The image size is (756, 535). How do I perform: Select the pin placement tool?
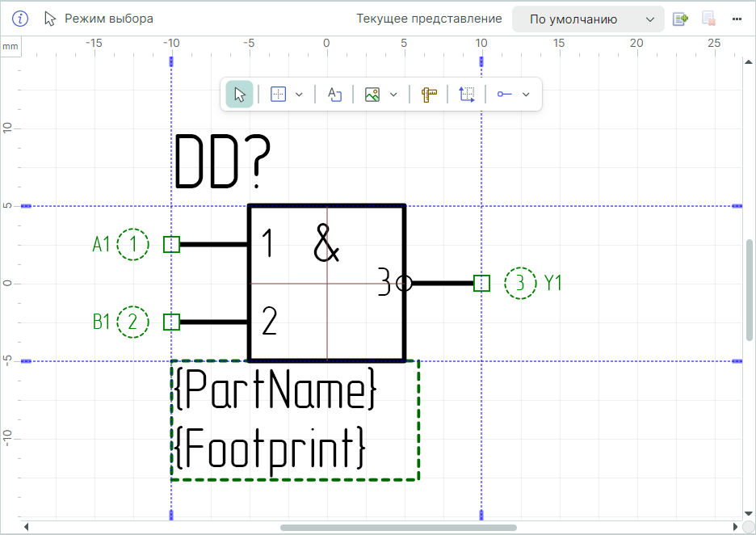[x=505, y=95]
